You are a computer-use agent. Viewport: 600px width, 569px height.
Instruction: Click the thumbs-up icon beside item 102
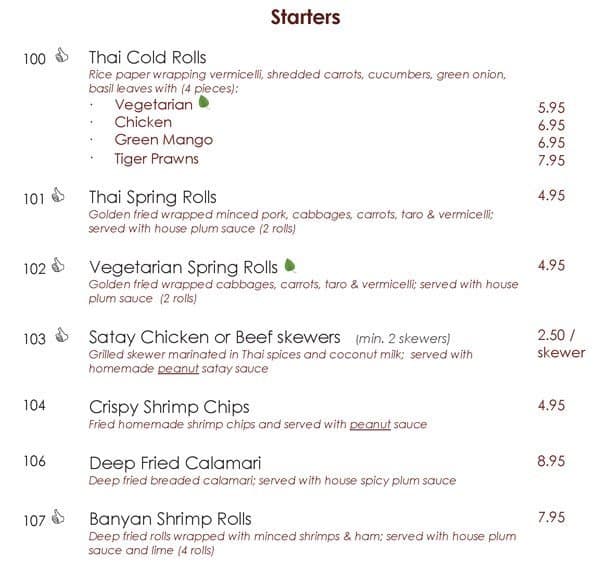(60, 266)
